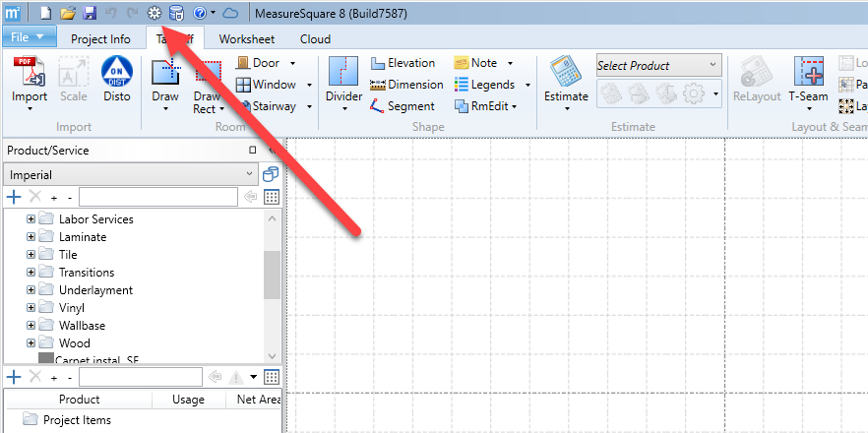868x433 pixels.
Task: Click the Help question mark icon
Action: pyautogui.click(x=199, y=13)
